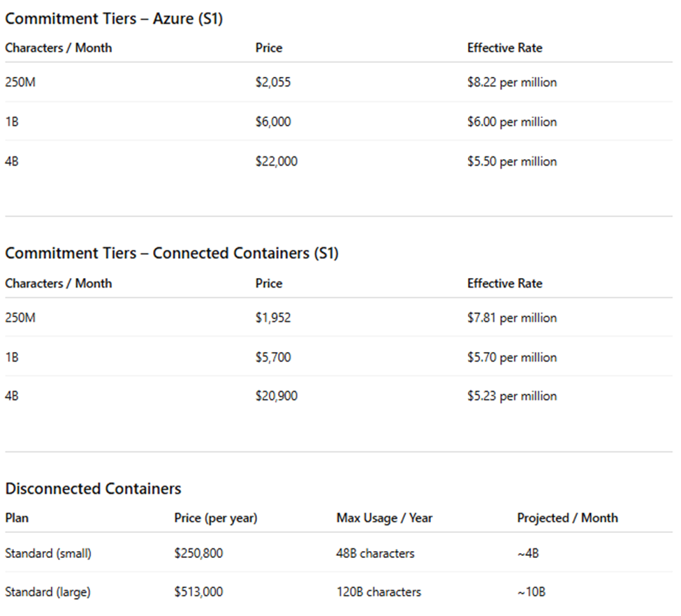This screenshot has width=681, height=616.
Task: Select the $5,700 price cell
Action: tap(272, 357)
